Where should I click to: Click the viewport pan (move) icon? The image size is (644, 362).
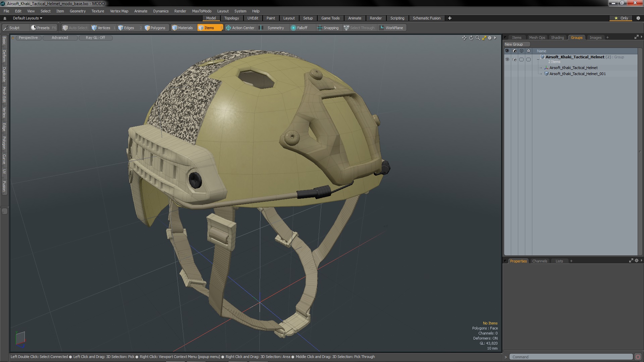click(x=464, y=38)
